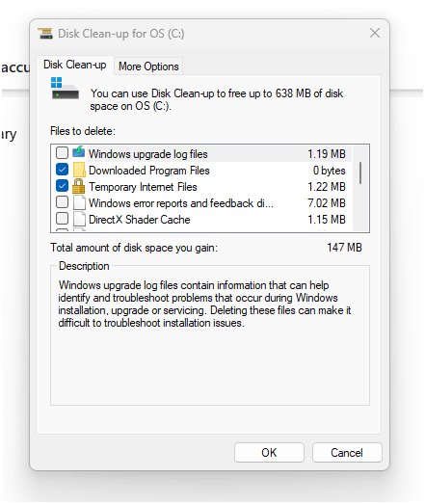Enable the DirectX Shader Cache checkbox
Image resolution: width=425 pixels, height=504 pixels.
click(x=62, y=219)
